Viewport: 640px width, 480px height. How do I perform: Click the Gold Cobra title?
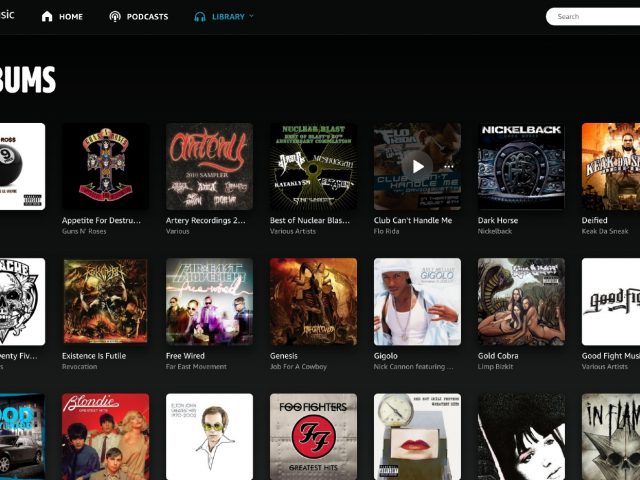498,356
